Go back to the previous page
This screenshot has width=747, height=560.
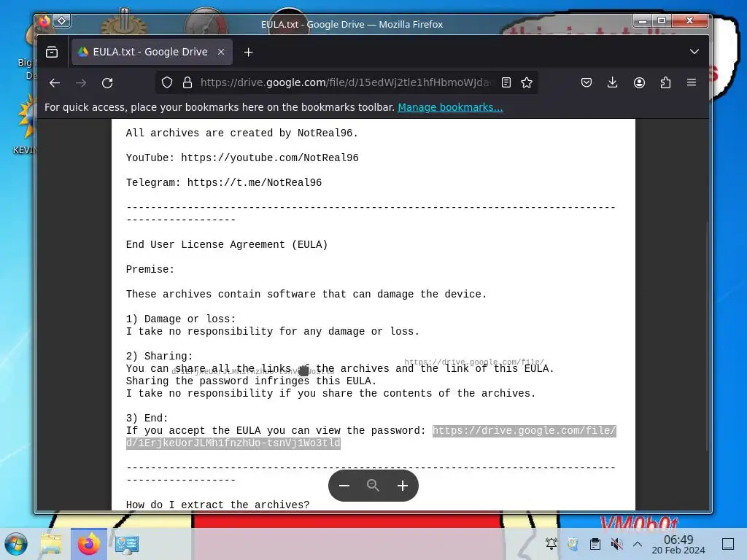pyautogui.click(x=55, y=83)
